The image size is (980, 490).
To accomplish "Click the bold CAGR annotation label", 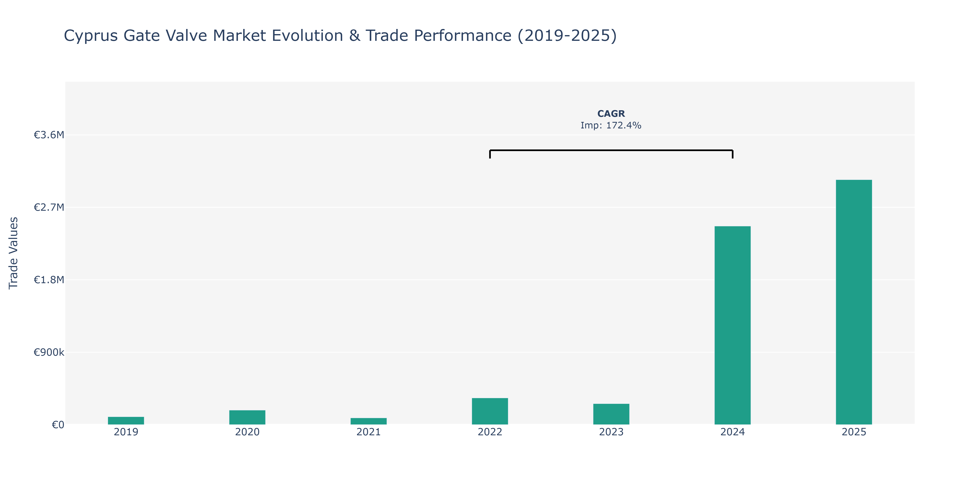I will pos(611,114).
